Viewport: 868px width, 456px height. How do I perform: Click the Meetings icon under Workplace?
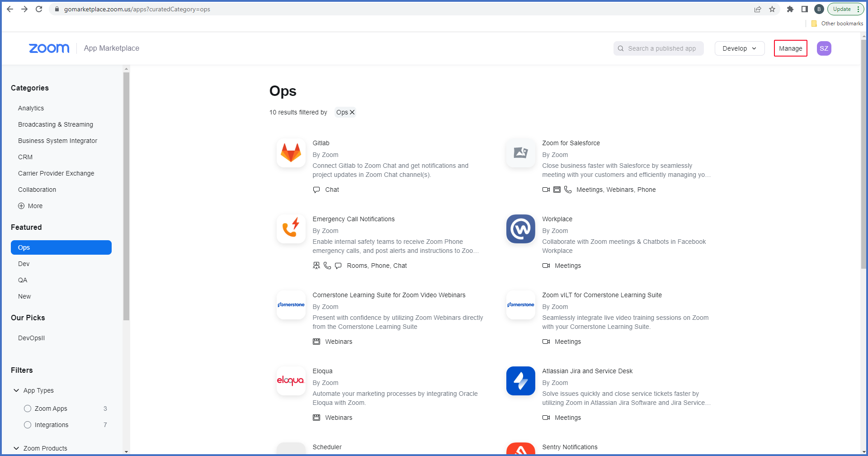(x=546, y=266)
